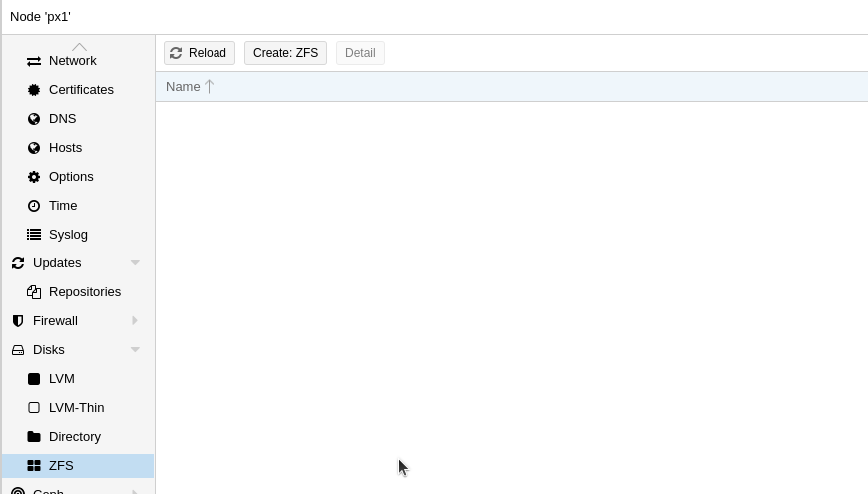Click the Time clock icon
This screenshot has height=494, width=868.
click(34, 206)
